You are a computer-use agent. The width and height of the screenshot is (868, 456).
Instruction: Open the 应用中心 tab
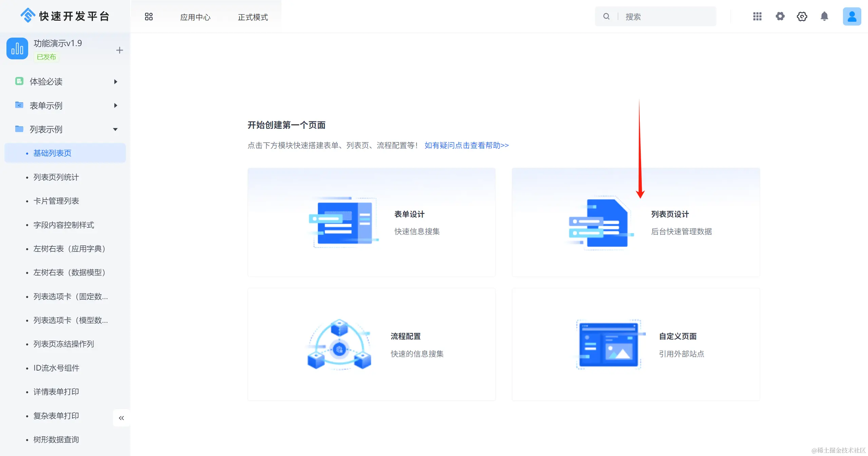coord(195,17)
